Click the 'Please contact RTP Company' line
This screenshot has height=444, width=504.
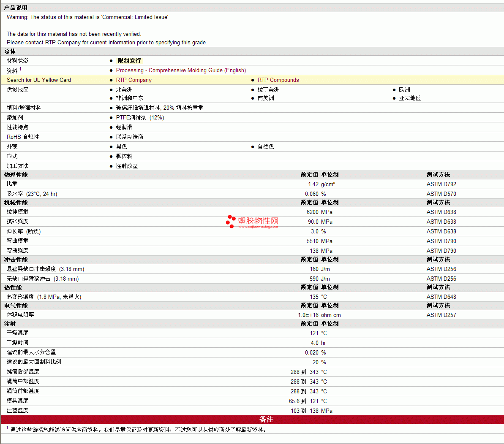(107, 42)
